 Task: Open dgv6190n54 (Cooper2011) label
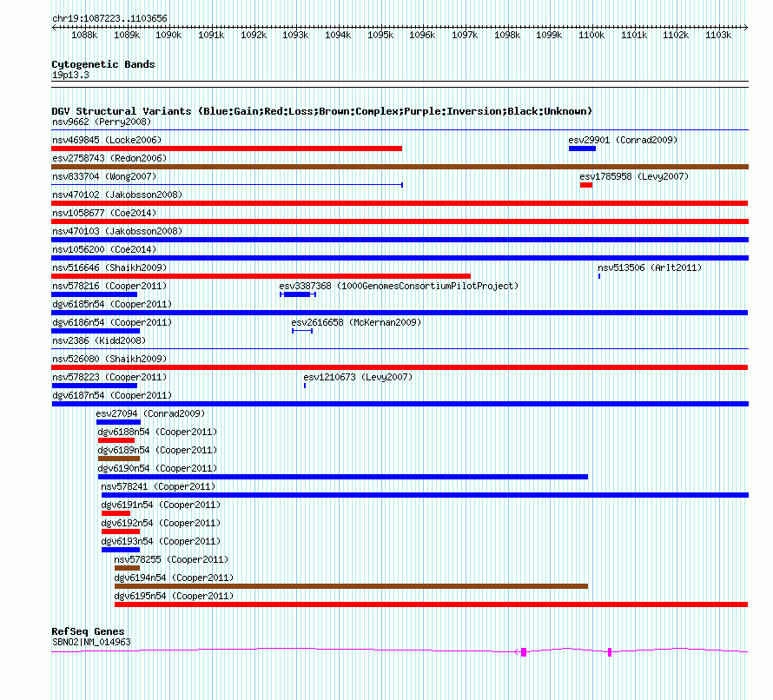(x=158, y=468)
